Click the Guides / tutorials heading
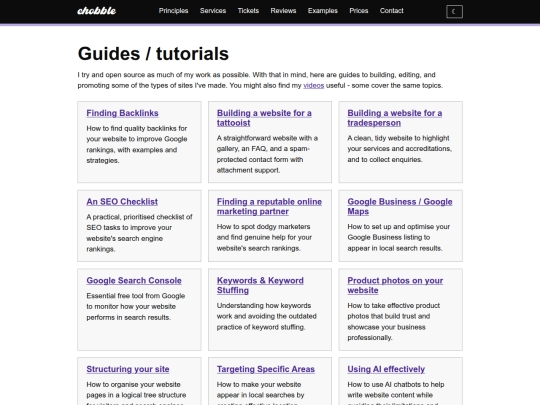The width and height of the screenshot is (540, 405). [x=153, y=54]
